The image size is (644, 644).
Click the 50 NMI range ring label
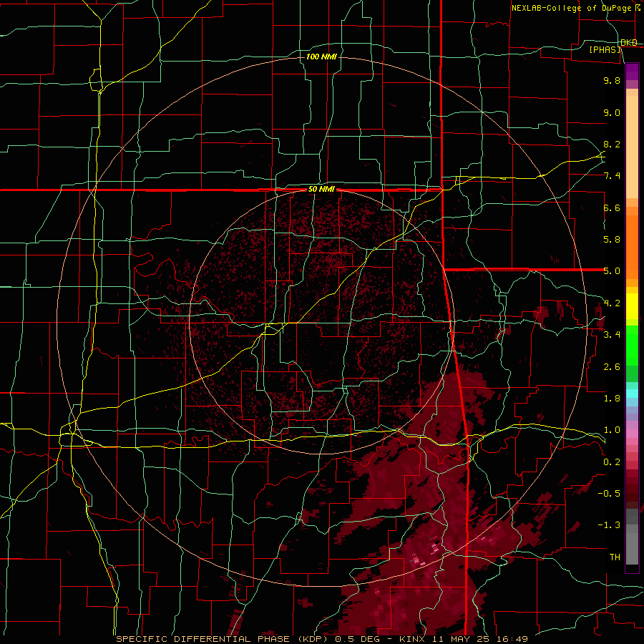coord(321,190)
